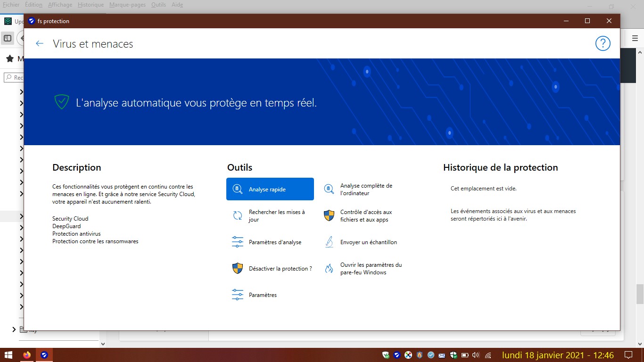Click the Historique de la protection heading

pyautogui.click(x=501, y=167)
